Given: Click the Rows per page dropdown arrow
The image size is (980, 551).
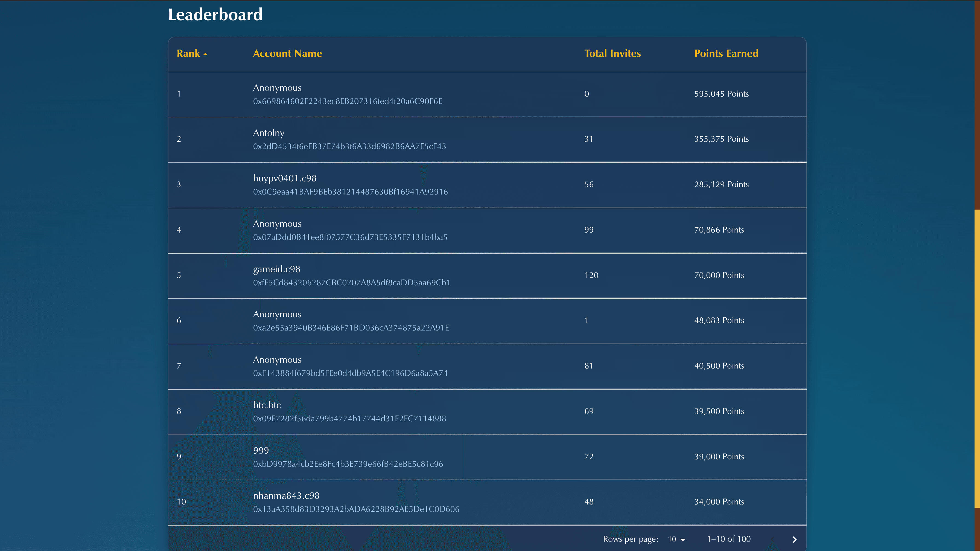Looking at the screenshot, I should (x=683, y=539).
